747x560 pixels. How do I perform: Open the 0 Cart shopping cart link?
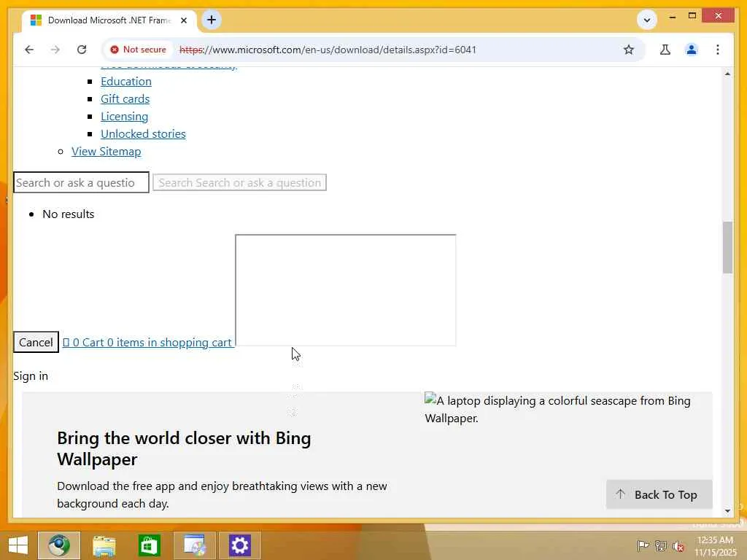click(x=148, y=343)
